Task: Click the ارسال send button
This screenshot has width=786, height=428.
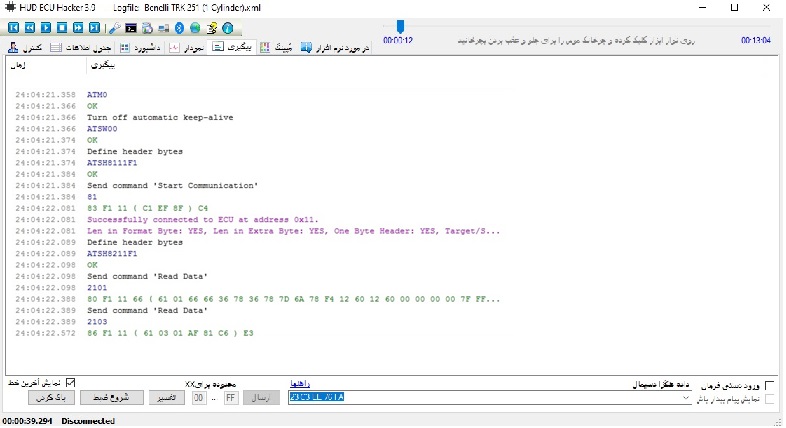Action: (x=261, y=397)
